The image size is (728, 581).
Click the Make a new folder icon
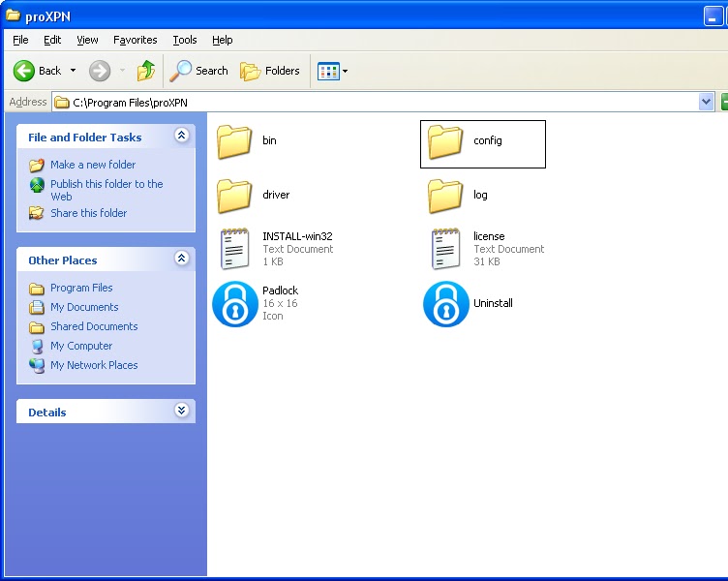pos(37,165)
